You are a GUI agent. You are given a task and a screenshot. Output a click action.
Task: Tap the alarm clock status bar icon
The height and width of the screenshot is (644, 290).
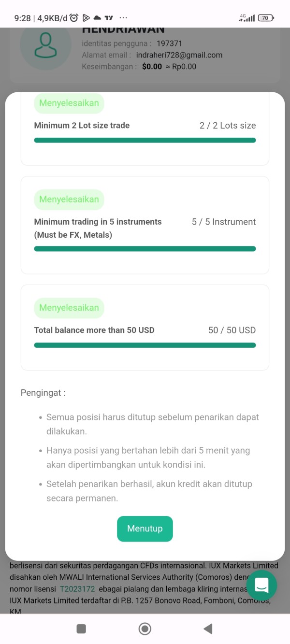pos(74,18)
